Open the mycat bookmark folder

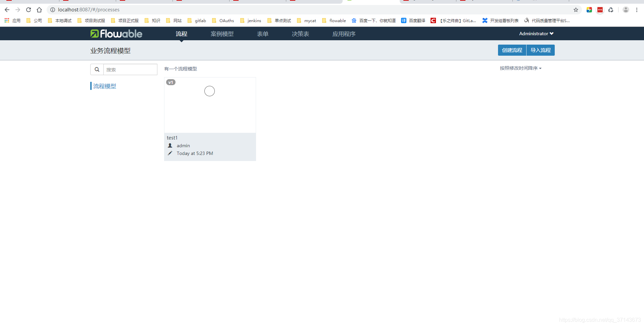[x=307, y=20]
